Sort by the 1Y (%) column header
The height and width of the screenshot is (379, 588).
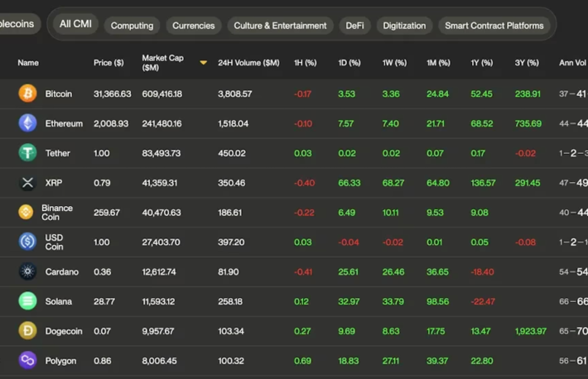[482, 63]
